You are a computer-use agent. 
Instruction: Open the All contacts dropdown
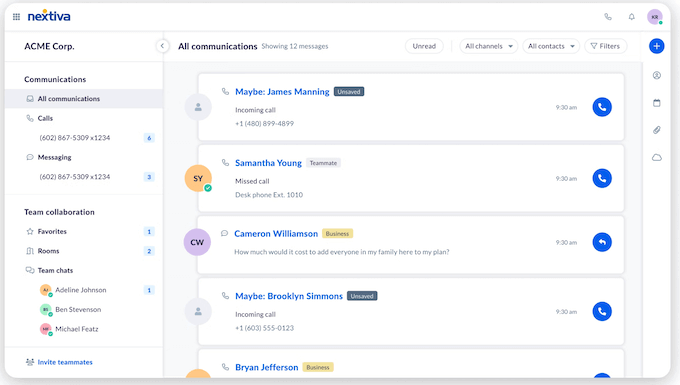click(551, 46)
